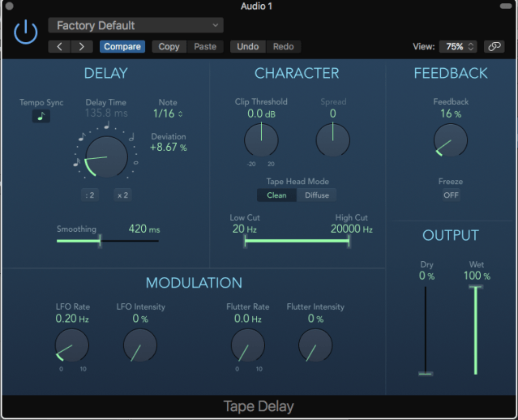This screenshot has height=420, width=518.
Task: Select Clean tape head mode
Action: 276,195
